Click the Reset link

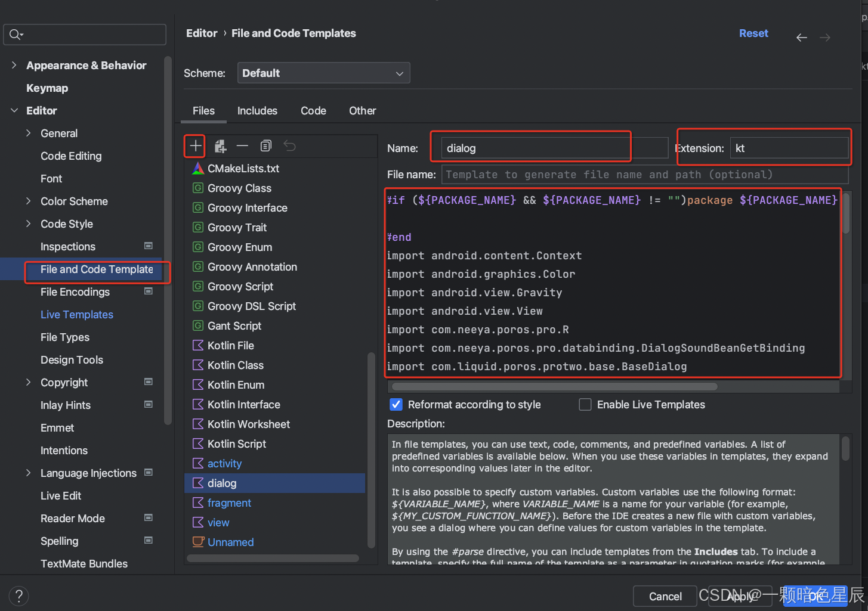[x=753, y=33]
